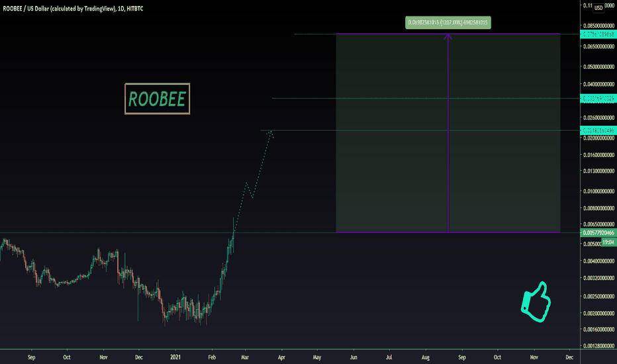Click the Jul label on time axis
617x364 pixels.
tap(389, 357)
